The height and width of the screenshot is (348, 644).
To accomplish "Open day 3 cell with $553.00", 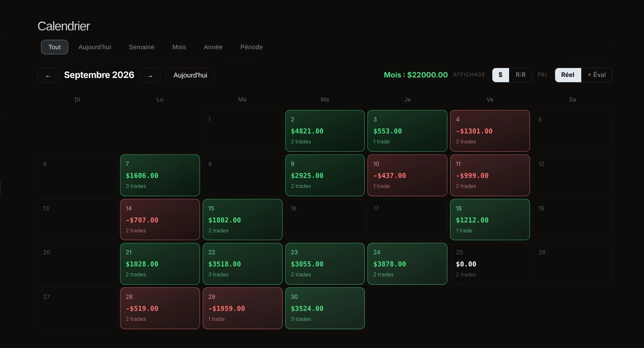I will coord(407,131).
